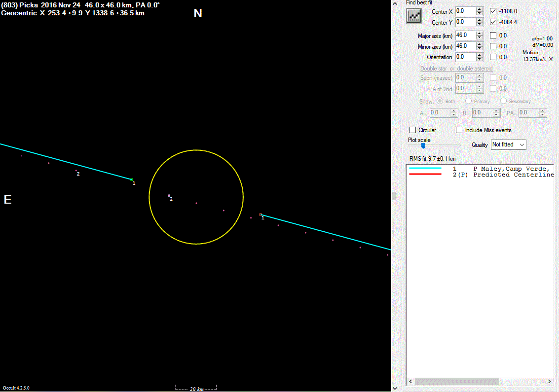The height and width of the screenshot is (392, 559).
Task: Click the Center Y input field
Action: point(466,22)
